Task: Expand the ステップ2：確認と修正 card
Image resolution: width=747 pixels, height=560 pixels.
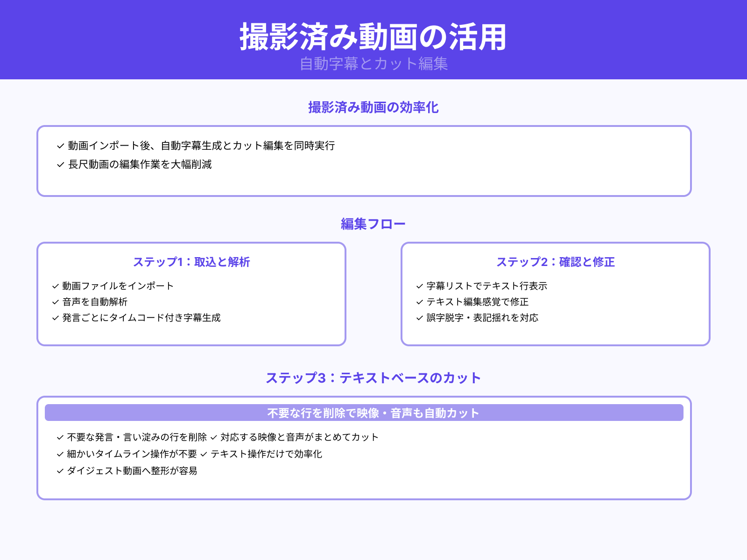Action: pos(557,262)
